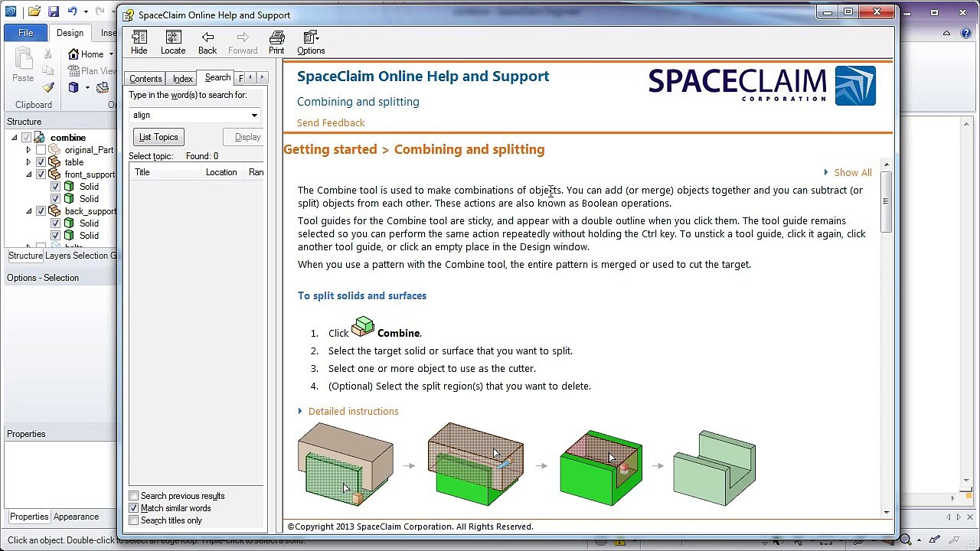Click the first splitting example thumbnail
The width and height of the screenshot is (980, 551).
coord(345,464)
